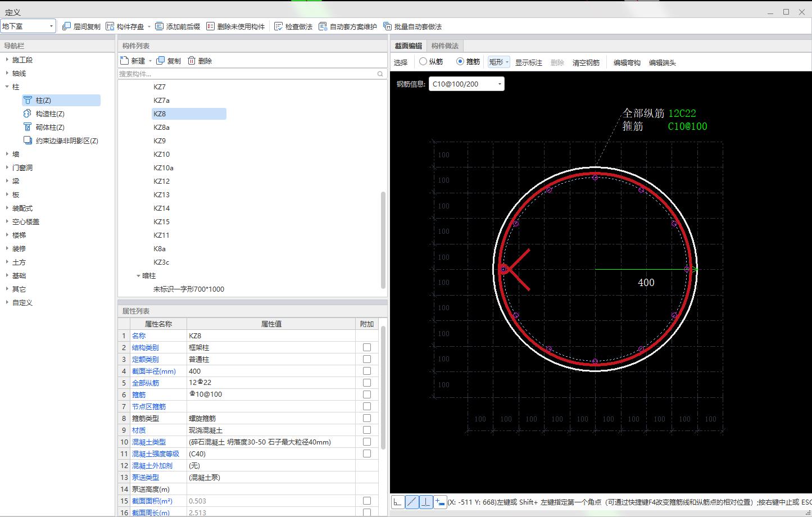The width and height of the screenshot is (812, 517).
Task: Switch to the 截面编辑 tab
Action: 408,46
